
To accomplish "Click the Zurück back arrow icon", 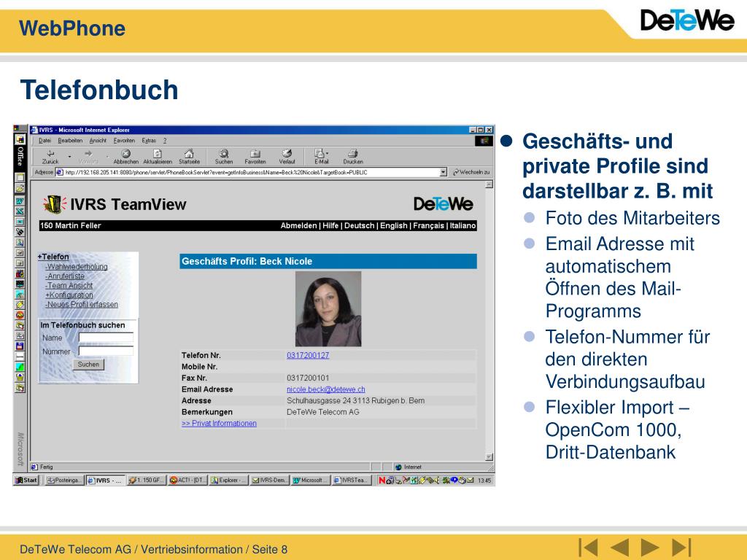I will 50,153.
